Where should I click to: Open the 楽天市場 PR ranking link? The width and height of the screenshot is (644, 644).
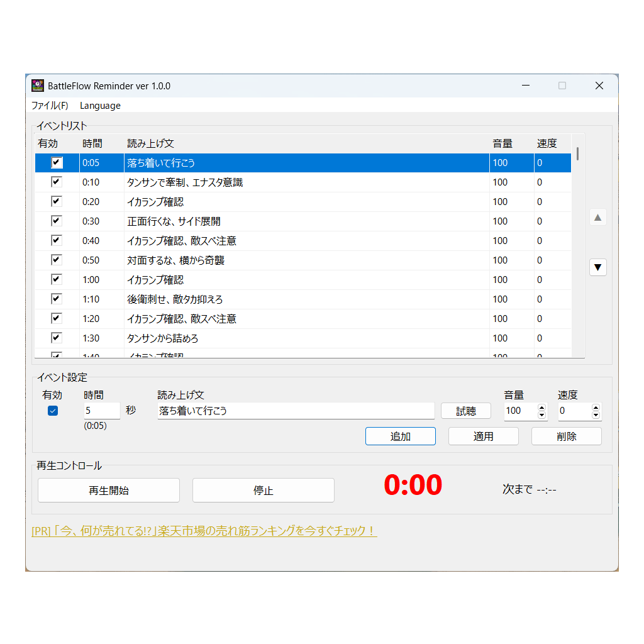tap(204, 531)
